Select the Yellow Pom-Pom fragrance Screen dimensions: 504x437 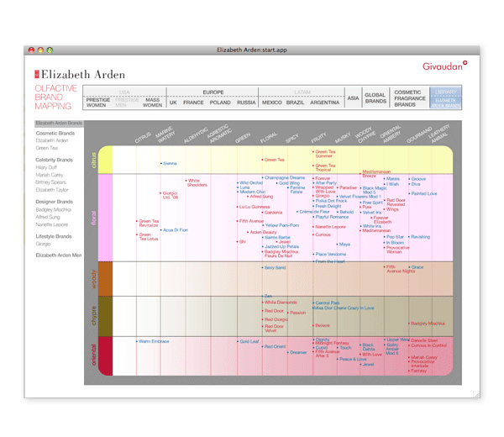click(x=281, y=225)
